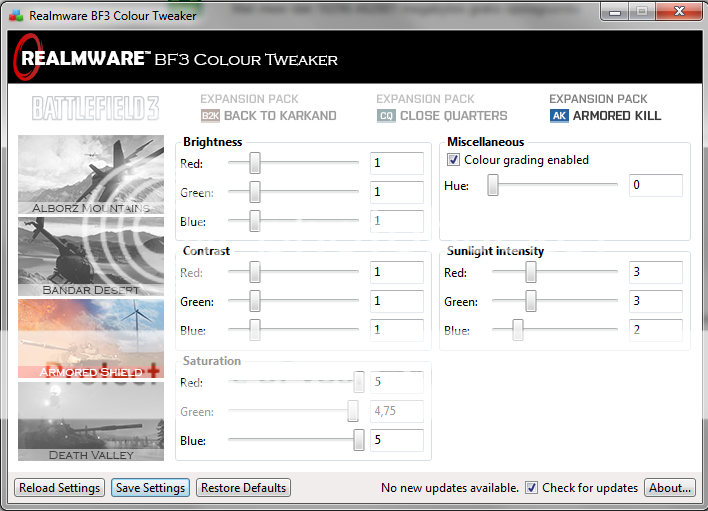Viewport: 708px width, 511px height.
Task: Choose the Armored Shield map thumbnail
Action: 91,339
